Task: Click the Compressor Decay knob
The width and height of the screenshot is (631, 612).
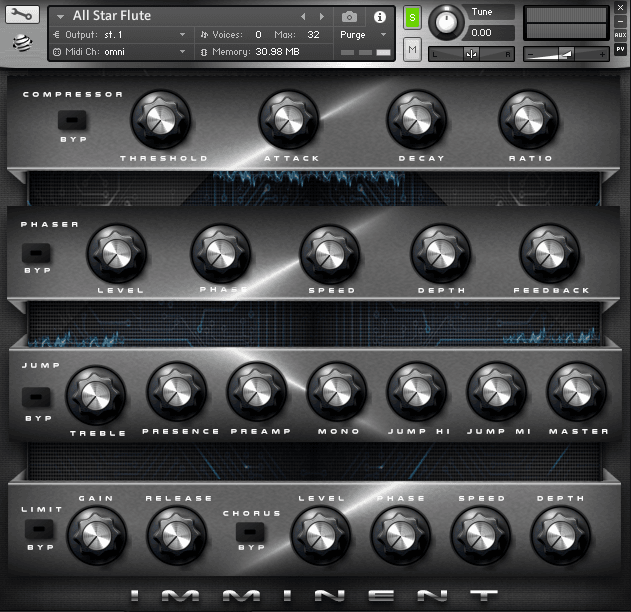Action: [x=417, y=120]
